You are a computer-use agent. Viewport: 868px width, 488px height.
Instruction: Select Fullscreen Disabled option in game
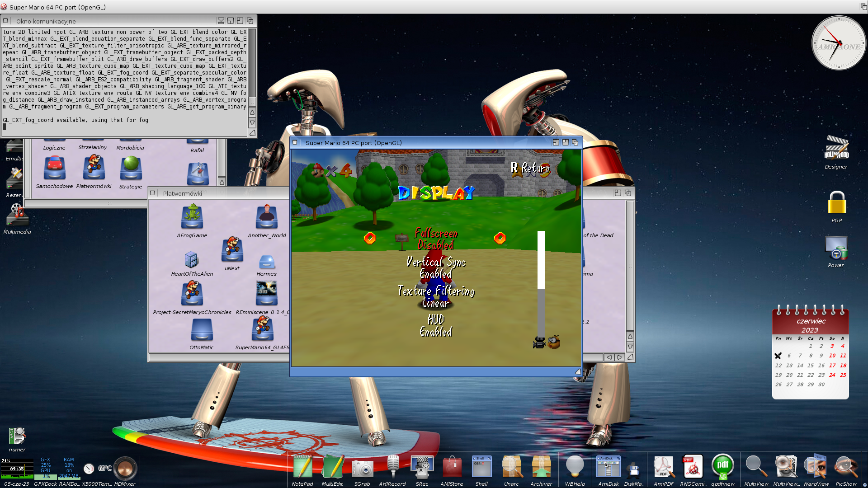click(x=436, y=239)
